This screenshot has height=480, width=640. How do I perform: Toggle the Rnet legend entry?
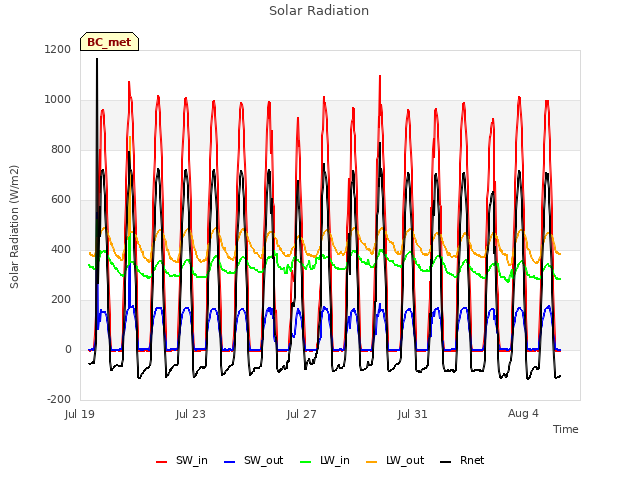(462, 460)
